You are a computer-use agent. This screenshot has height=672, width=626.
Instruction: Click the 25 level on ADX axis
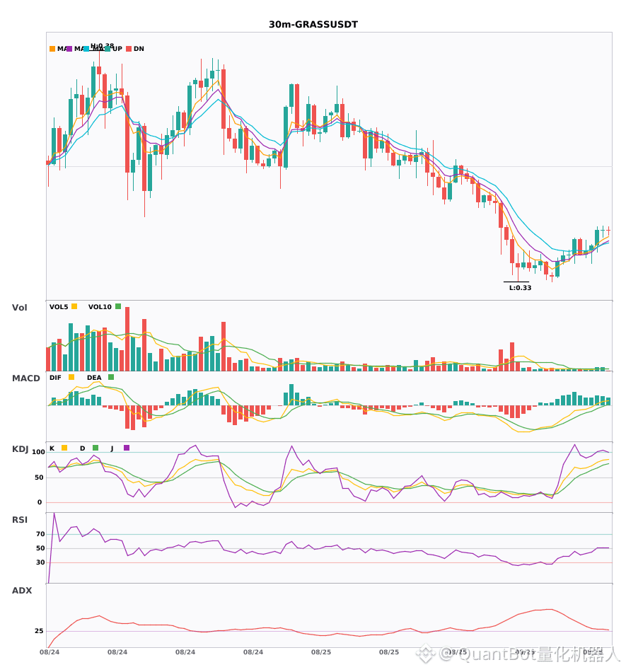click(39, 631)
